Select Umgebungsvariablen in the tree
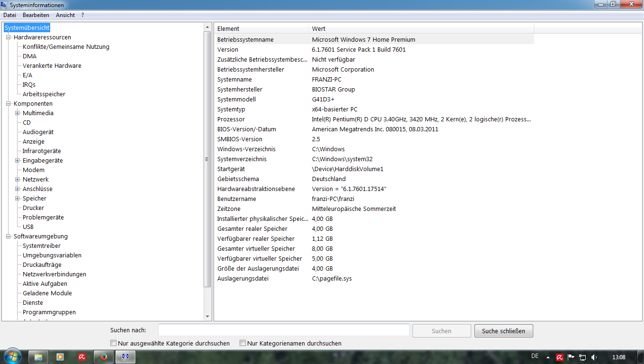The width and height of the screenshot is (644, 364). [52, 255]
